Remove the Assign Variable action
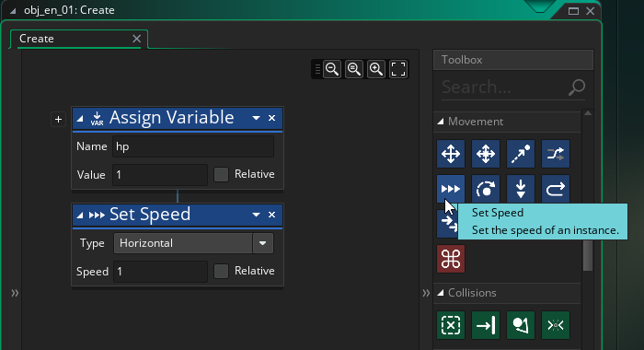Image resolution: width=644 pixels, height=350 pixels. click(271, 118)
